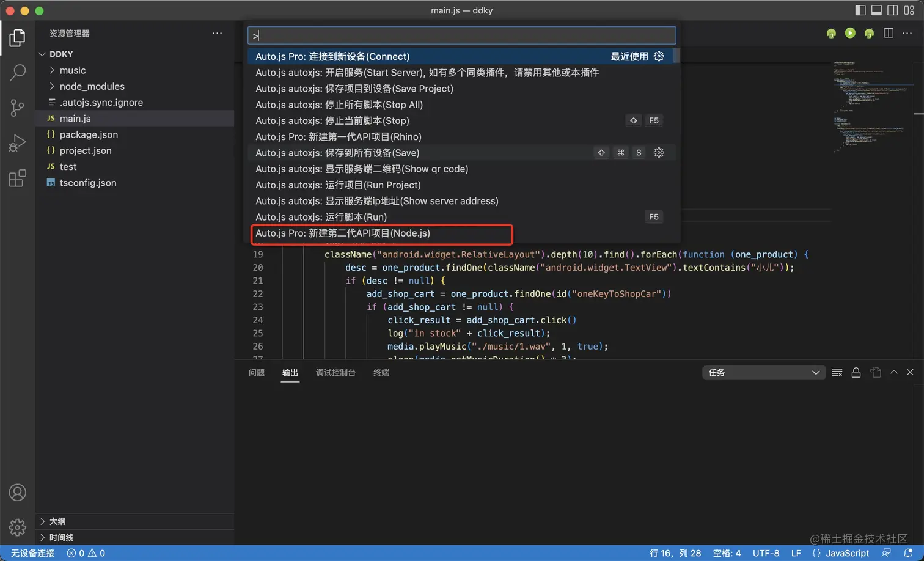Customize the layout from title bar
Image resolution: width=924 pixels, height=561 pixels.
(x=908, y=10)
